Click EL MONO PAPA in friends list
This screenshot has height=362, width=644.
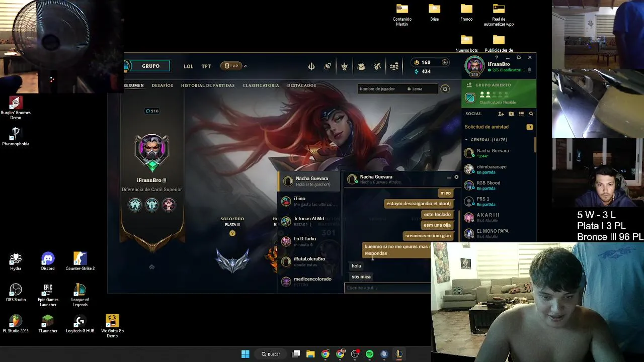pyautogui.click(x=498, y=234)
